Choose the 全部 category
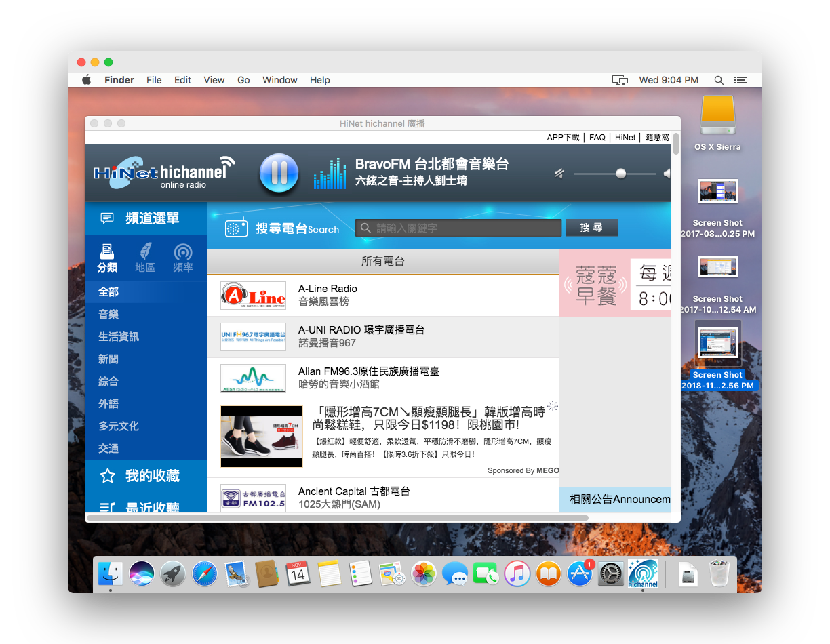The width and height of the screenshot is (830, 644). pos(108,291)
